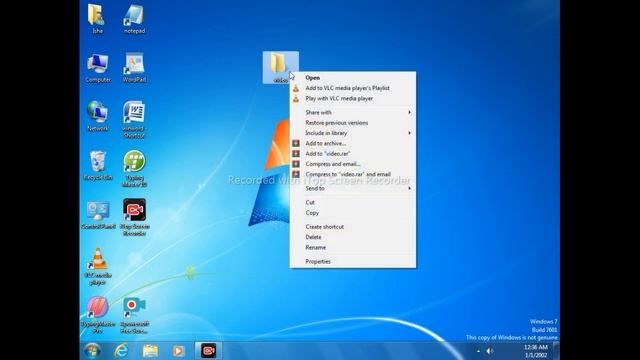Select the Recycle Bin icon
Viewport: 640px width, 360px height.
click(x=98, y=166)
